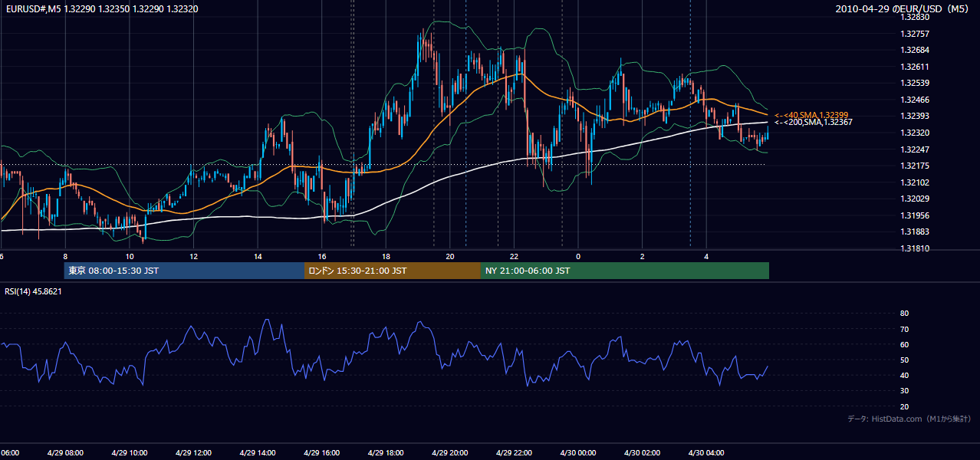Click the 4/29 12:00 date label
Image resolution: width=980 pixels, height=460 pixels.
[193, 453]
